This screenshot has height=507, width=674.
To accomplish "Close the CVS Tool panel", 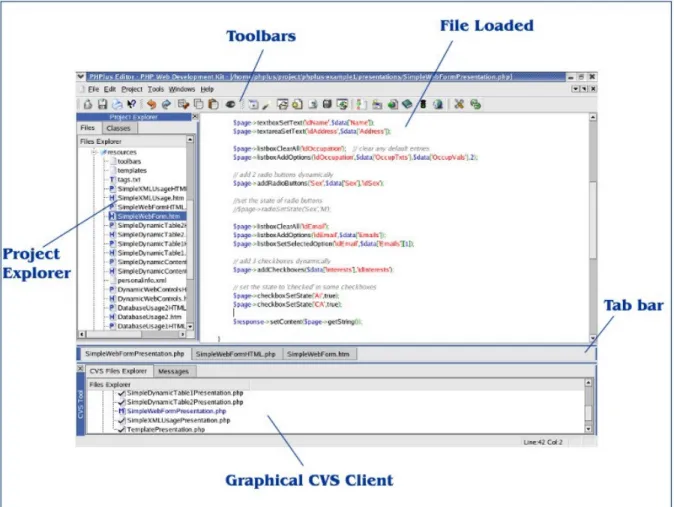I will 80,369.
